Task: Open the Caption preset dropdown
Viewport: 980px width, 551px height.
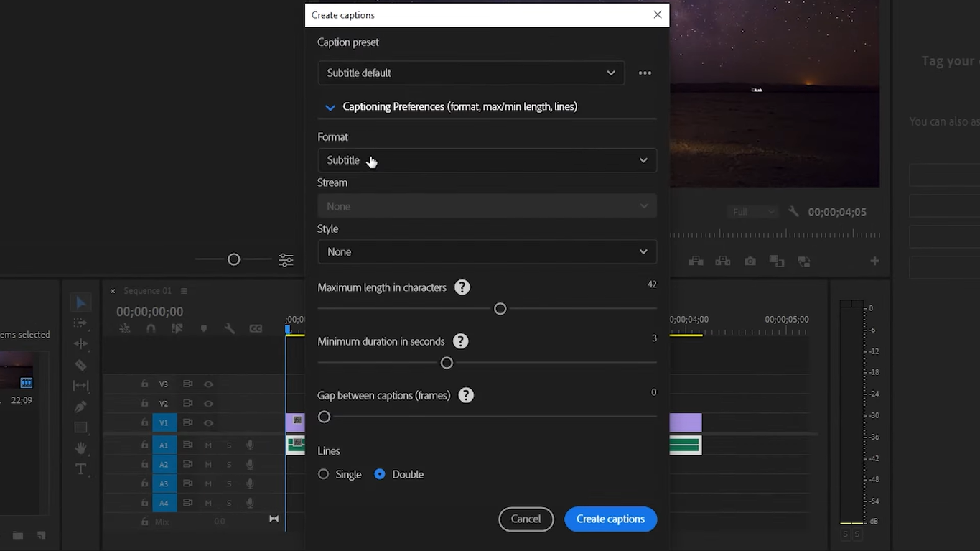Action: pos(470,73)
